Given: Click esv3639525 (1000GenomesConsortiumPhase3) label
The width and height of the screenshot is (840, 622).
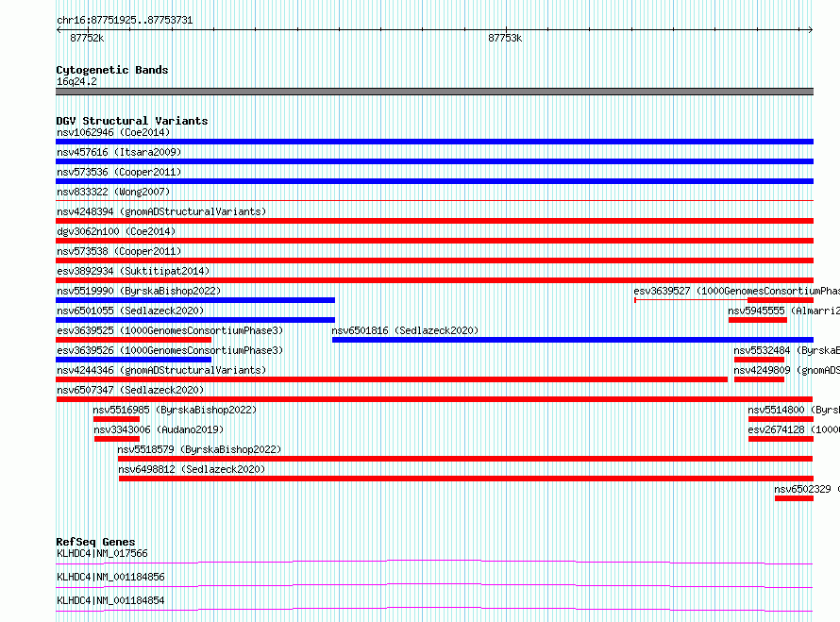Looking at the screenshot, I should [x=170, y=330].
